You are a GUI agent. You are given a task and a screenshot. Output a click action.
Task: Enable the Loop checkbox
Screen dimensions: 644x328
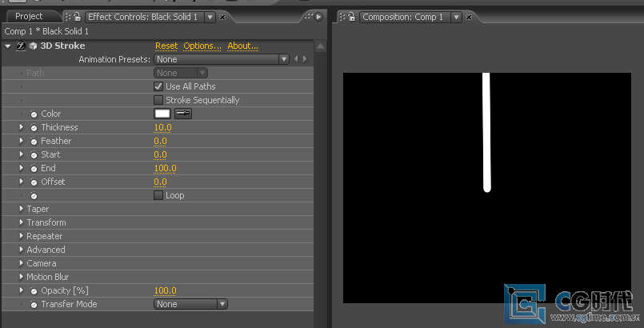coord(158,195)
